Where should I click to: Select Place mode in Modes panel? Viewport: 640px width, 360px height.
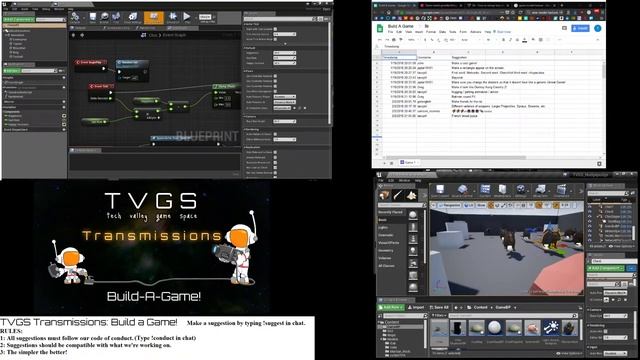[x=384, y=196]
